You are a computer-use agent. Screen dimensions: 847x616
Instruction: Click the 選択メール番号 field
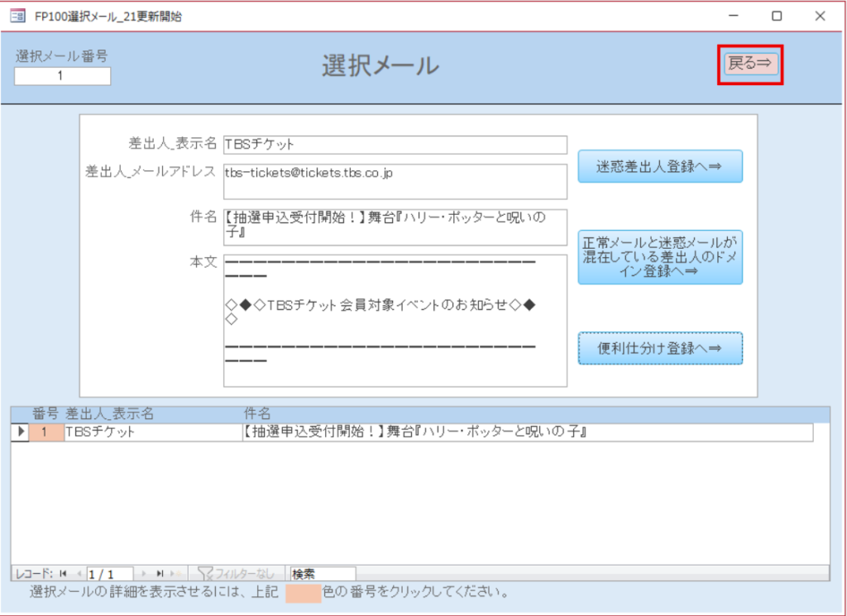coord(62,76)
